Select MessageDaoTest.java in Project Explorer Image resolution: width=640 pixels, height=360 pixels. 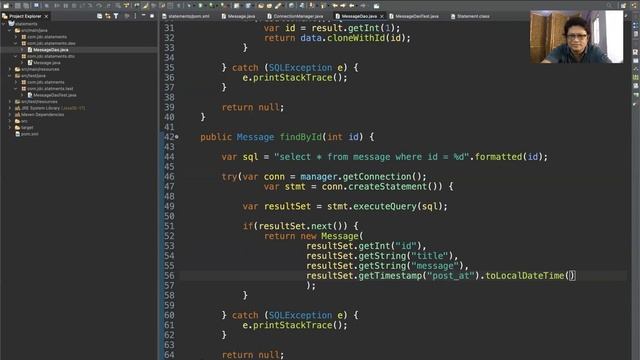(x=55, y=95)
